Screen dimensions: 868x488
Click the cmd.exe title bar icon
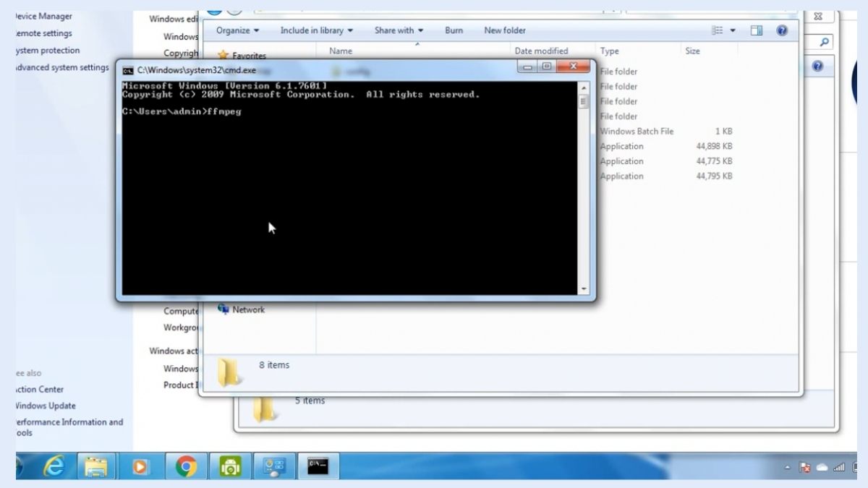coord(128,70)
